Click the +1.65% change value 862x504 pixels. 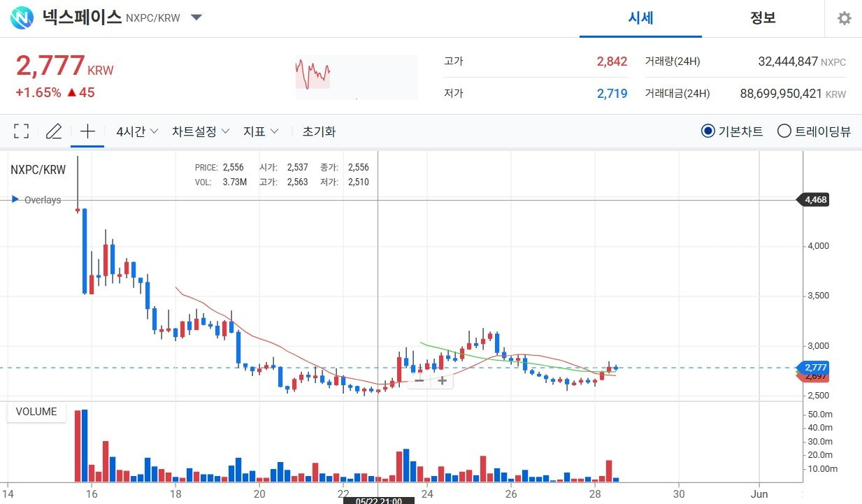click(38, 92)
